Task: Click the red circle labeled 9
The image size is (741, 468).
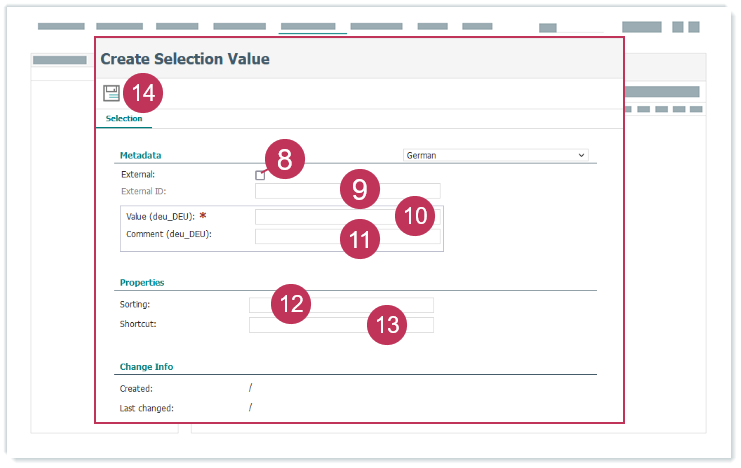Action: tap(360, 188)
